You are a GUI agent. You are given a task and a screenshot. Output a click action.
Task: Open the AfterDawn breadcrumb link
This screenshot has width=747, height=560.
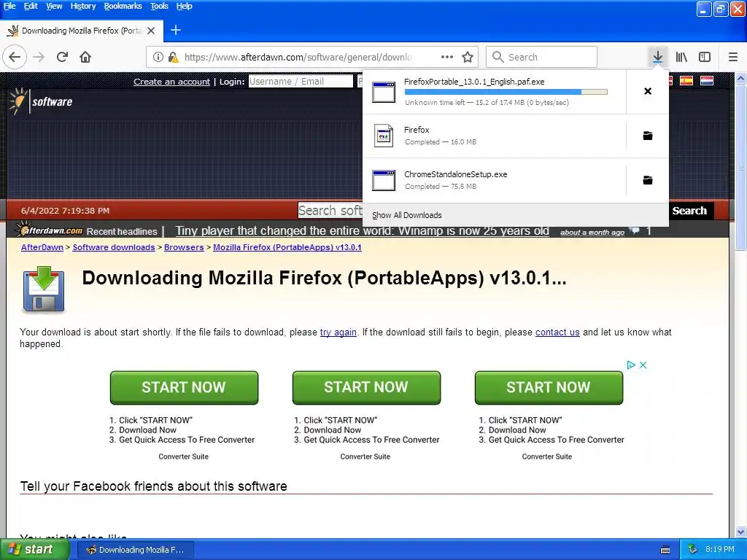point(42,248)
